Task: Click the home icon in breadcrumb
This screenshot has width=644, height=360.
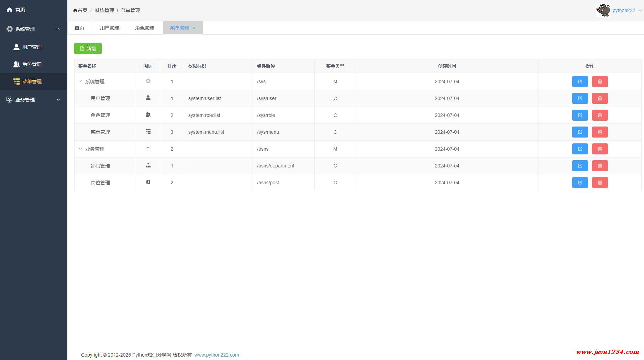Action: pyautogui.click(x=75, y=10)
